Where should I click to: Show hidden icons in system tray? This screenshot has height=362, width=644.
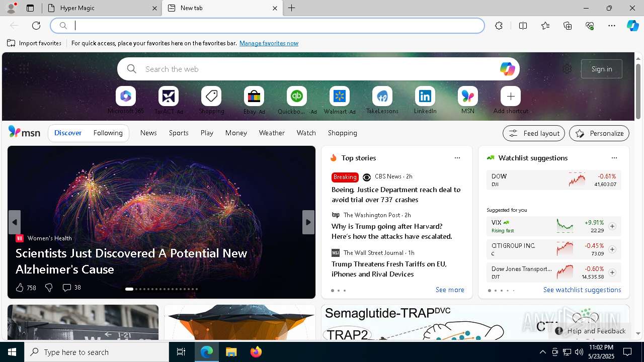coord(542,352)
